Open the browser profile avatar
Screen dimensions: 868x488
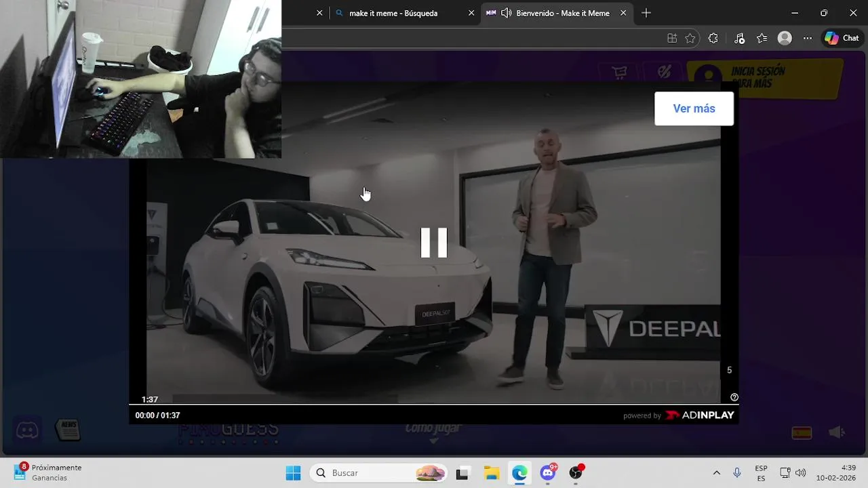[785, 39]
